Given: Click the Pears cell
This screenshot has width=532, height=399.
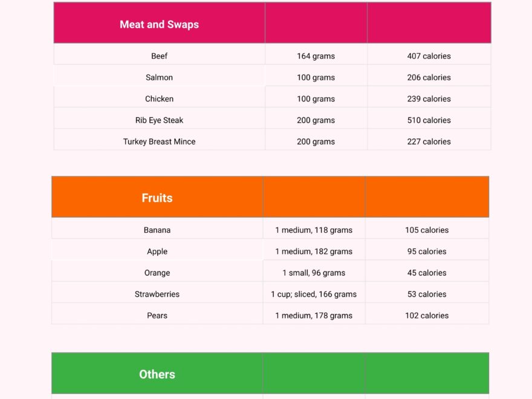Looking at the screenshot, I should [157, 316].
